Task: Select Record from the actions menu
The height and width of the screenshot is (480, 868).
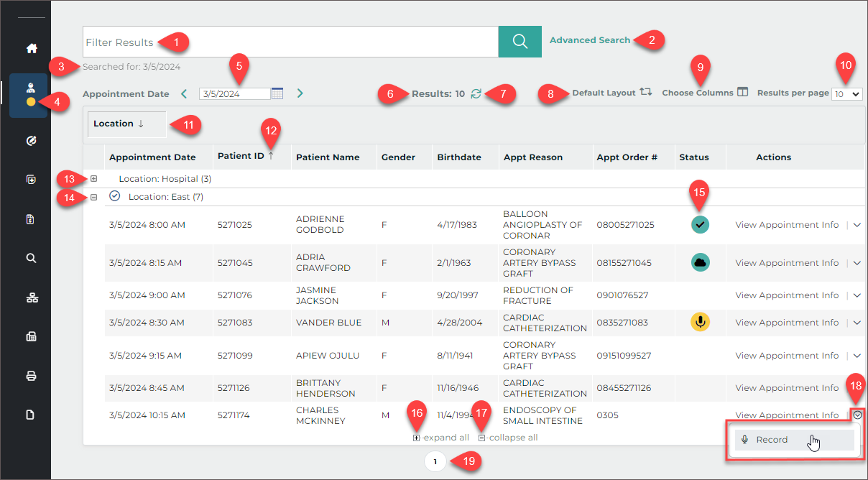Action: 772,440
